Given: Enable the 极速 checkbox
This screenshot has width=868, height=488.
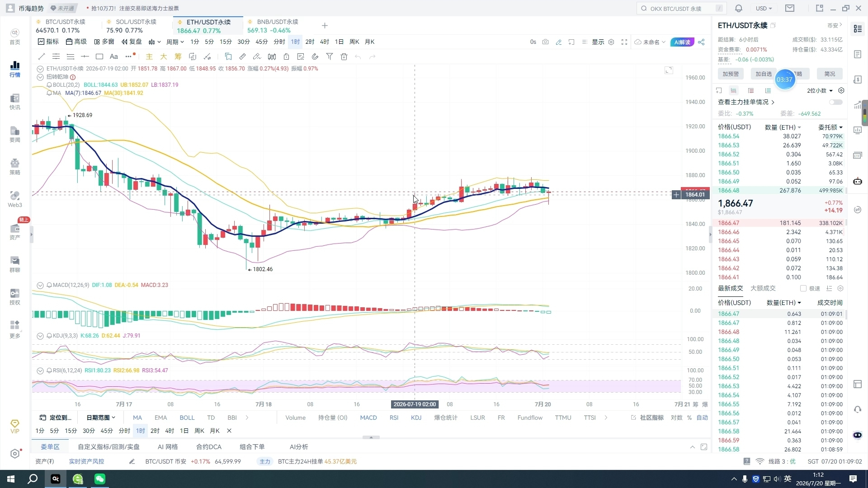Looking at the screenshot, I should [x=803, y=288].
